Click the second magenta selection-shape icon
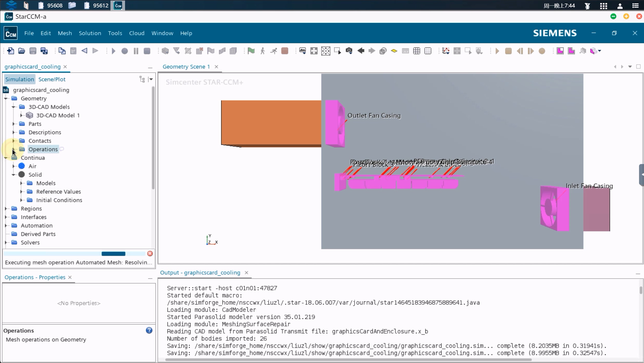 tap(571, 51)
